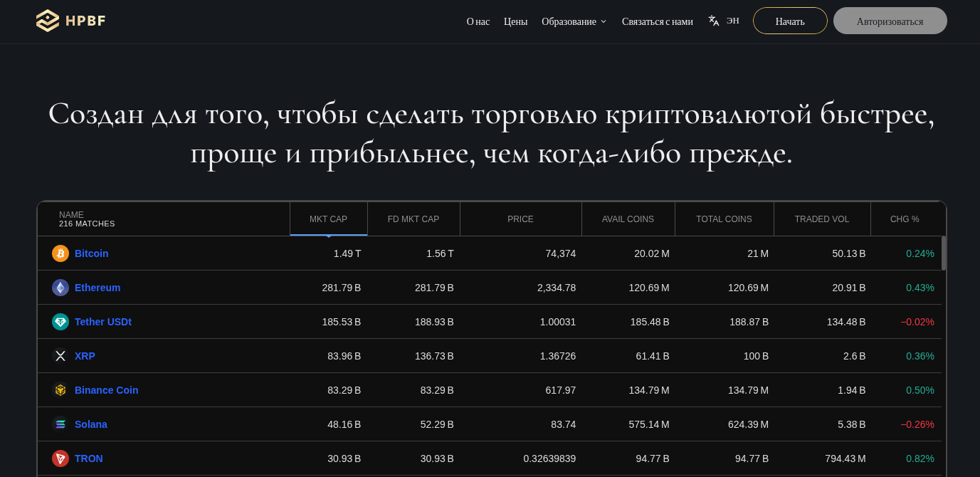980x477 pixels.
Task: Click the HPBF logo icon
Action: (x=48, y=21)
